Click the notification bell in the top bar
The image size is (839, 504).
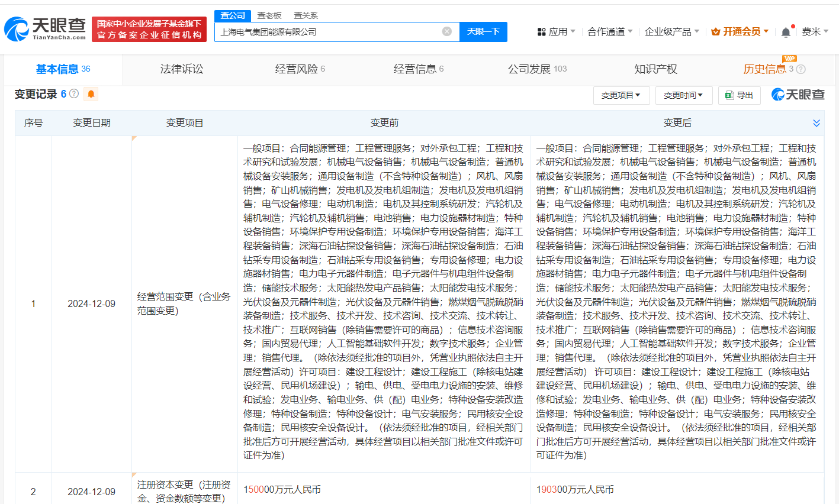[786, 32]
